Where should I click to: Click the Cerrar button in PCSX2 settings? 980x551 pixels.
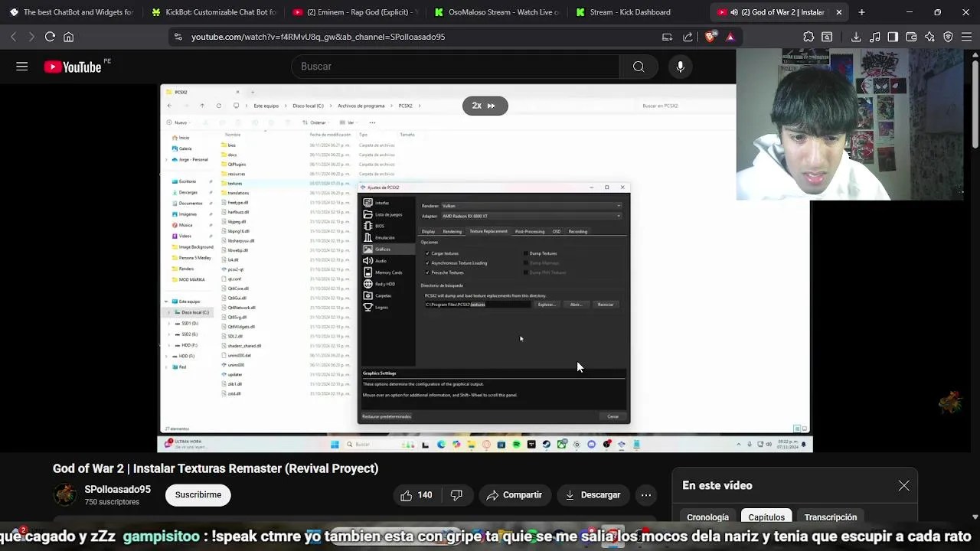(612, 416)
